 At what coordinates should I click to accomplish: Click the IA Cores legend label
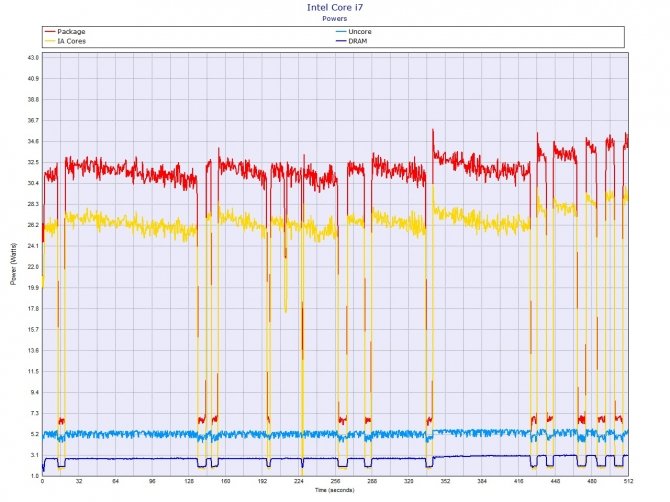point(71,41)
